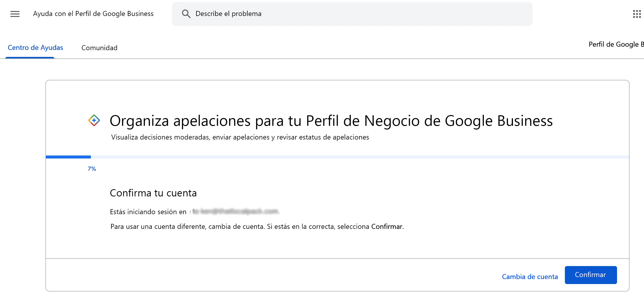644x299 pixels.
Task: Click the Visualiza decisiones moderadas subtitle
Action: [x=240, y=137]
